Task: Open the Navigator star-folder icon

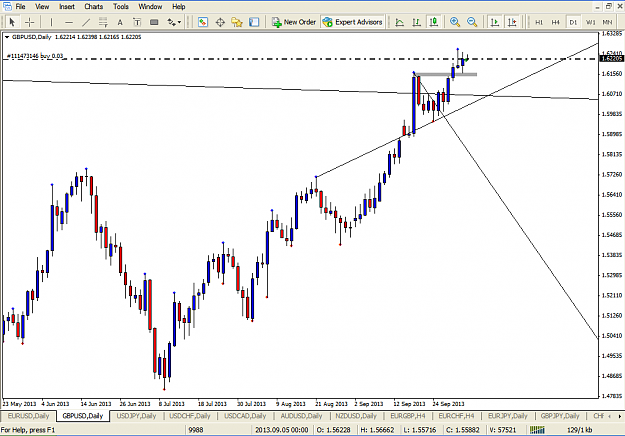Action: (x=237, y=22)
